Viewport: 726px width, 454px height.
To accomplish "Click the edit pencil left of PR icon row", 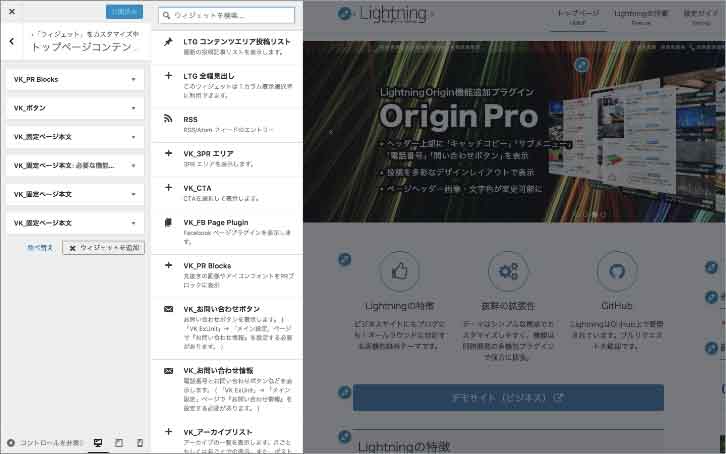I will coord(344,259).
